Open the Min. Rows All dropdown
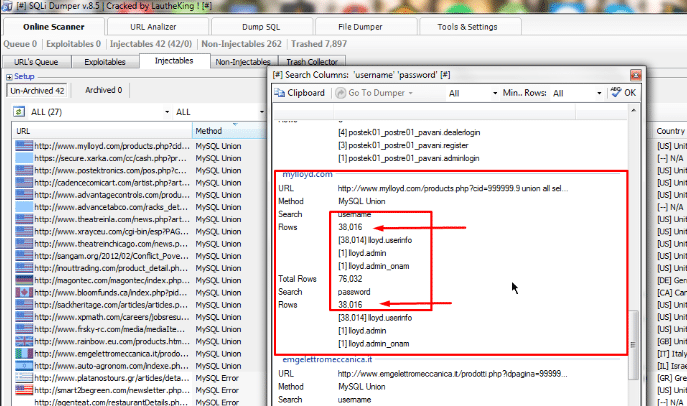Screen dimensions: 687x406 599,93
